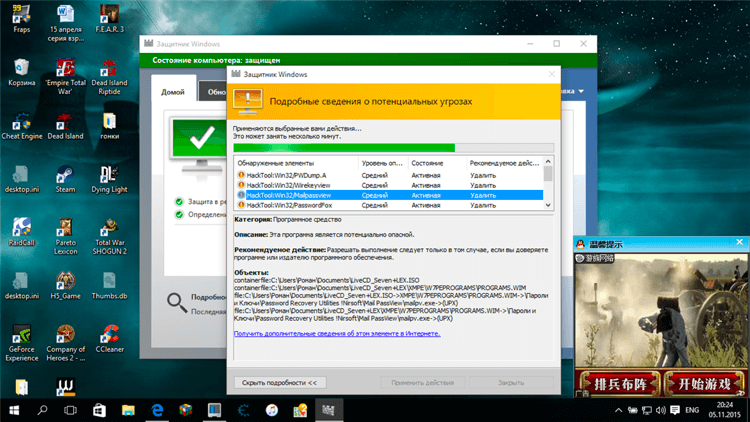Click the Применить действия button
Image resolution: width=750 pixels, height=422 pixels.
pos(422,383)
